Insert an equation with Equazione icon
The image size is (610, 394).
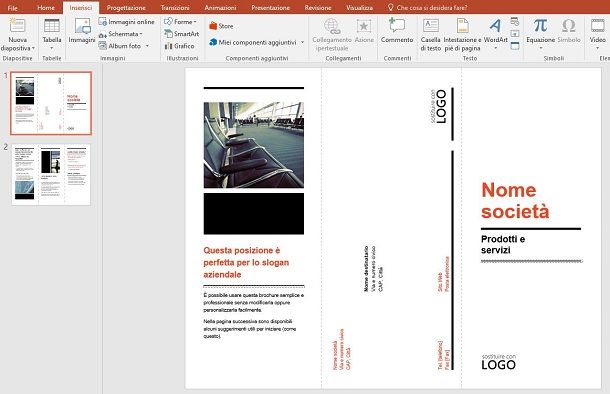[540, 26]
